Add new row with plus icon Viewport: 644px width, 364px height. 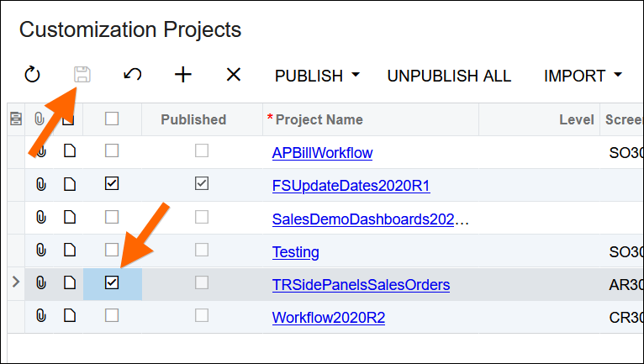coord(182,75)
